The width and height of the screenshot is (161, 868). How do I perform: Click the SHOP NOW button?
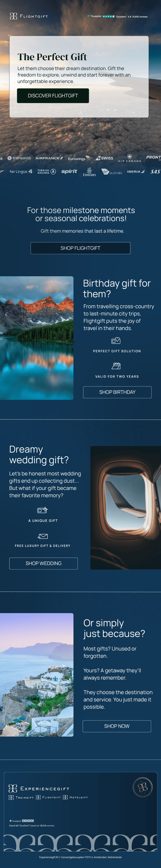[x=117, y=726]
